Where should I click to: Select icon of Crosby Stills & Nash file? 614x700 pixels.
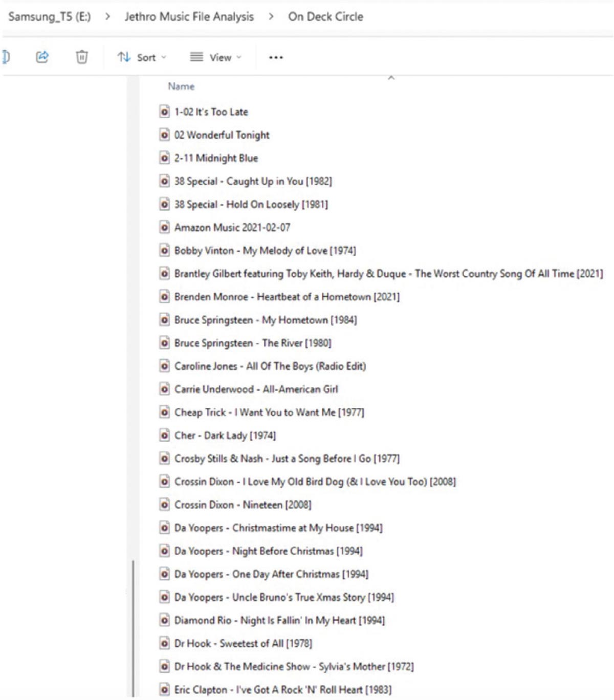[x=164, y=458]
